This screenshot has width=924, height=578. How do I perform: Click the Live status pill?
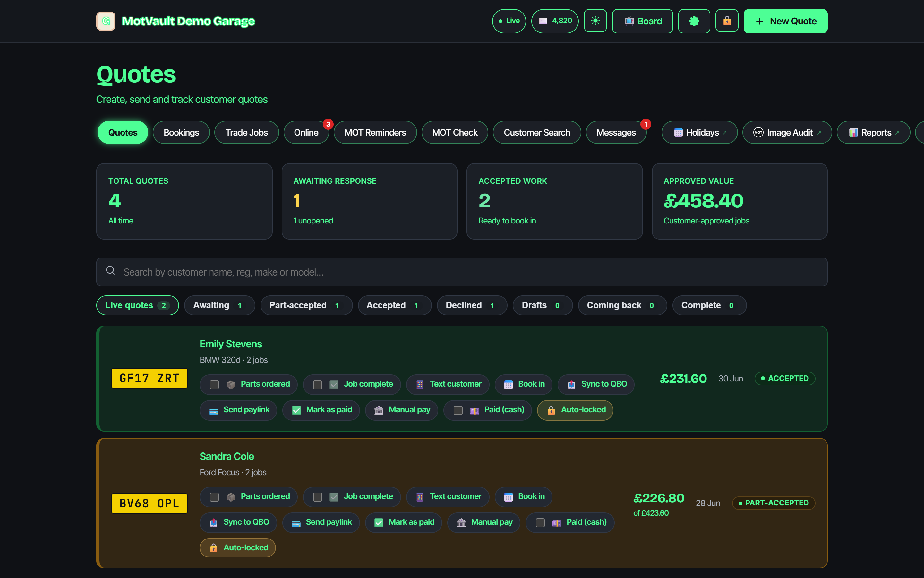click(509, 21)
